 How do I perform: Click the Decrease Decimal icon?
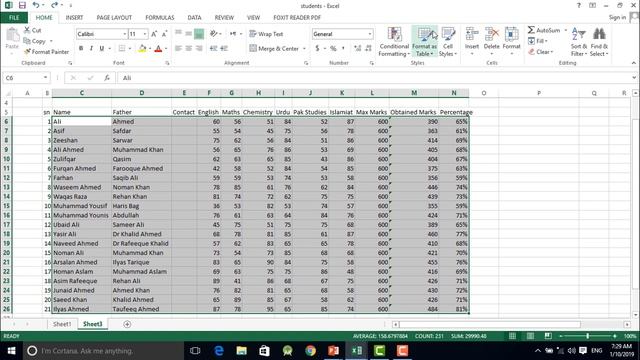click(x=368, y=49)
